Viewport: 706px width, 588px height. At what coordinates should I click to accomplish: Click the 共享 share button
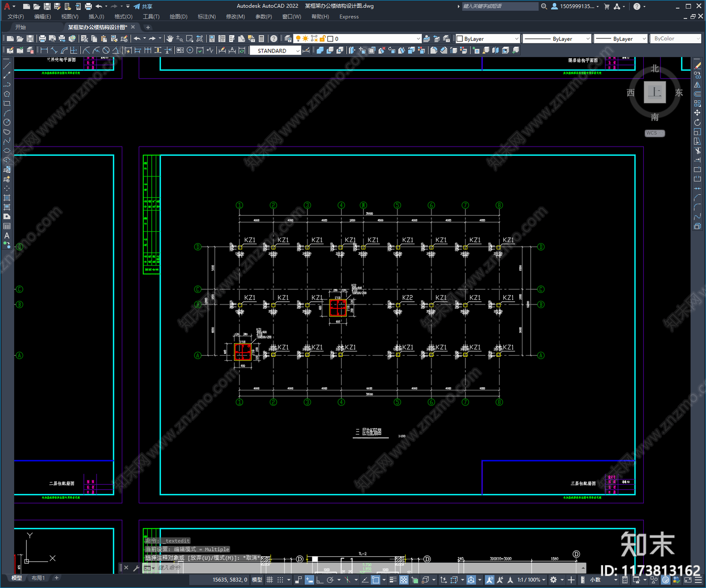(143, 6)
